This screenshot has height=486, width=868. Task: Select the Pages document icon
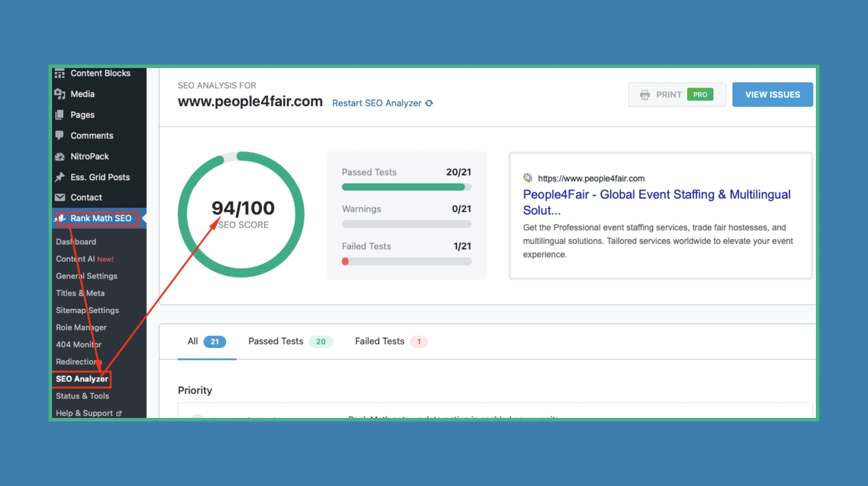(59, 115)
